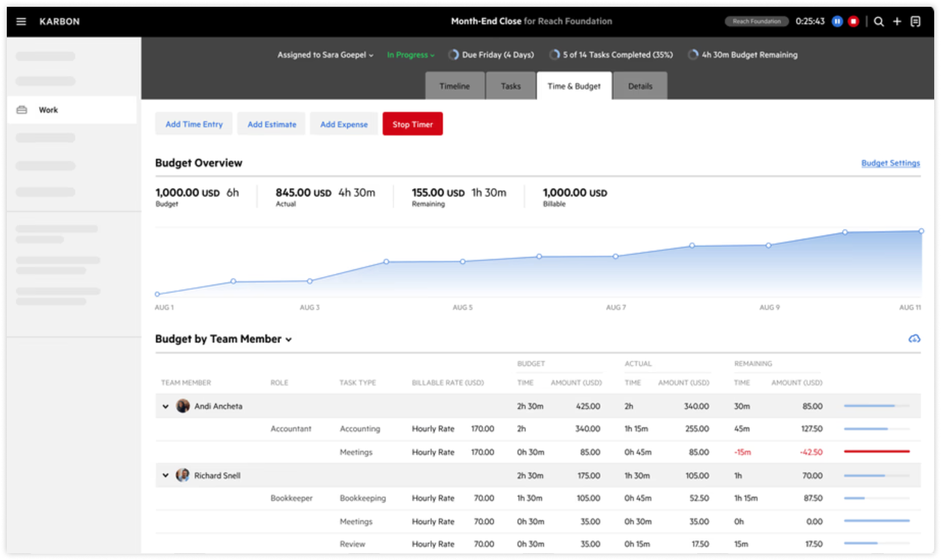
Task: Click Andi Ancheta's avatar
Action: coord(182,406)
